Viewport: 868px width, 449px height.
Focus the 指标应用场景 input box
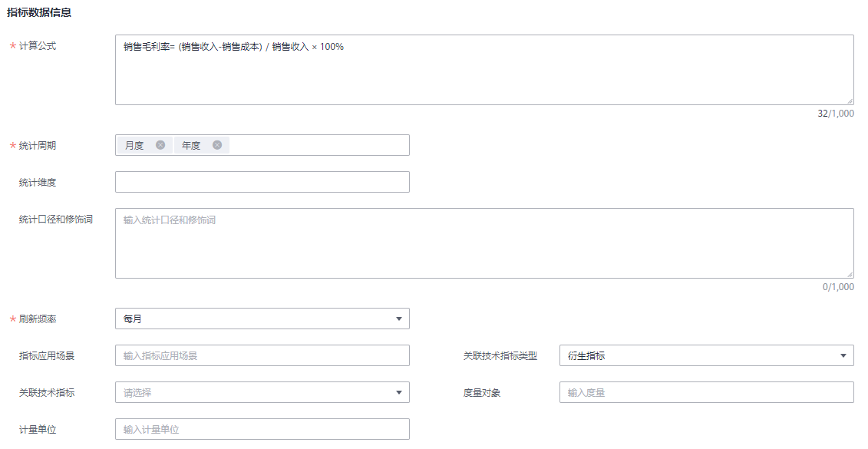[262, 355]
